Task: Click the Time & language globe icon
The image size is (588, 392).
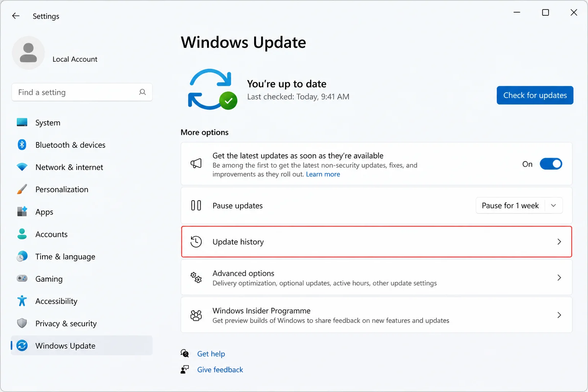Action: 22,256
